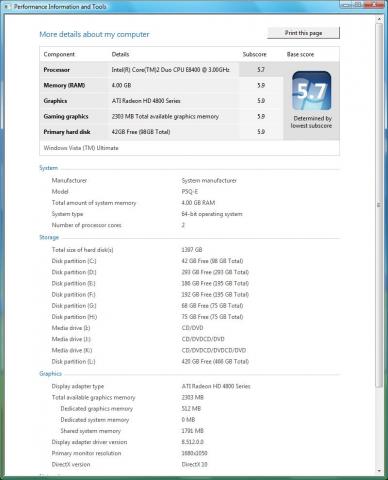The image size is (388, 480).
Task: Select the Processor row label
Action: pos(57,70)
